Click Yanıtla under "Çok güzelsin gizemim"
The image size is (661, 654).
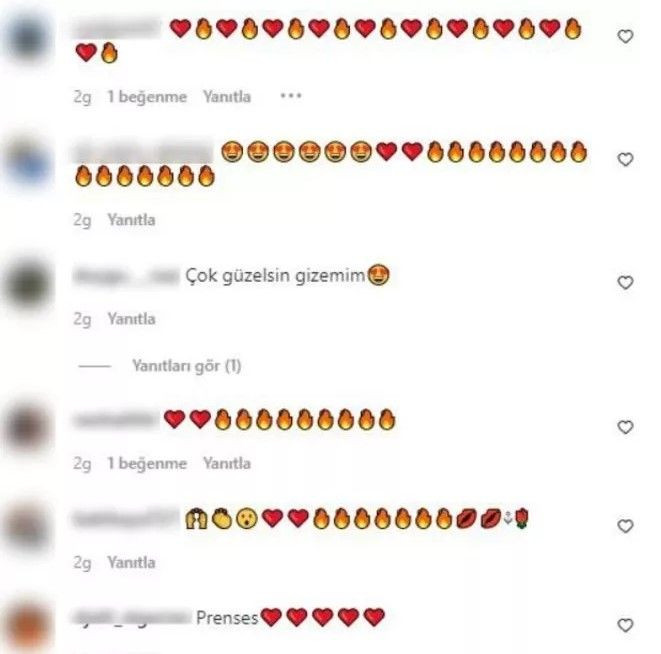click(131, 319)
